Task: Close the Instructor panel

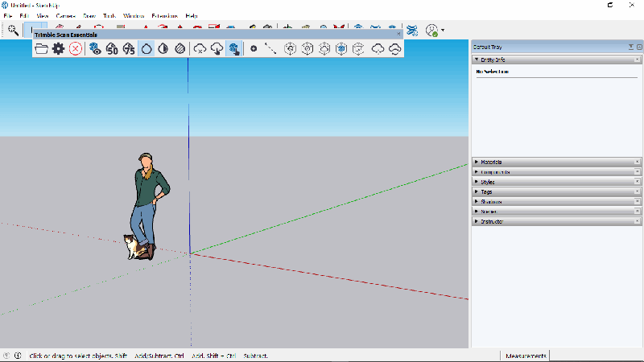Action: click(637, 220)
